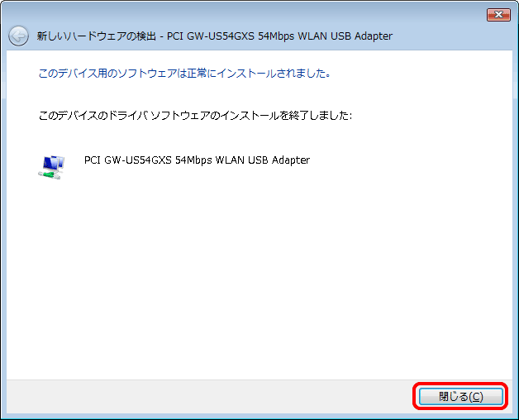Click the 閉じる(C) button
Image resolution: width=519 pixels, height=420 pixels.
pyautogui.click(x=461, y=396)
